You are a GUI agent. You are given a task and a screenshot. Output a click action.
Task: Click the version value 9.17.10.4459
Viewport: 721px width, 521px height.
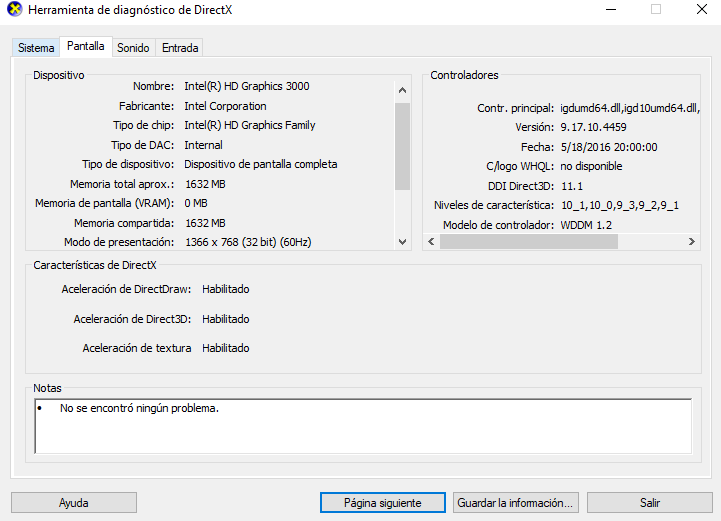593,127
